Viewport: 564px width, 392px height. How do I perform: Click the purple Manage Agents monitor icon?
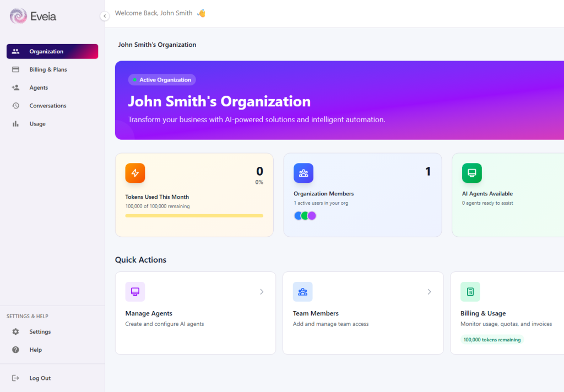click(135, 292)
